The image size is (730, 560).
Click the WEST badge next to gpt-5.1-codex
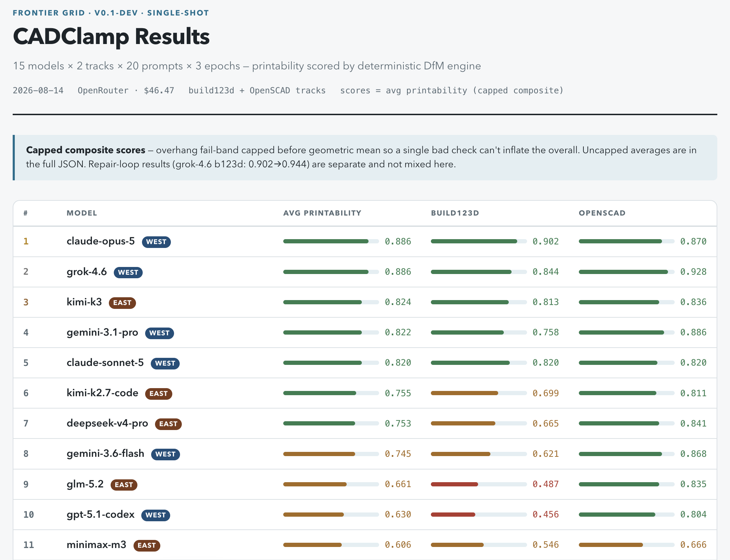pos(155,515)
